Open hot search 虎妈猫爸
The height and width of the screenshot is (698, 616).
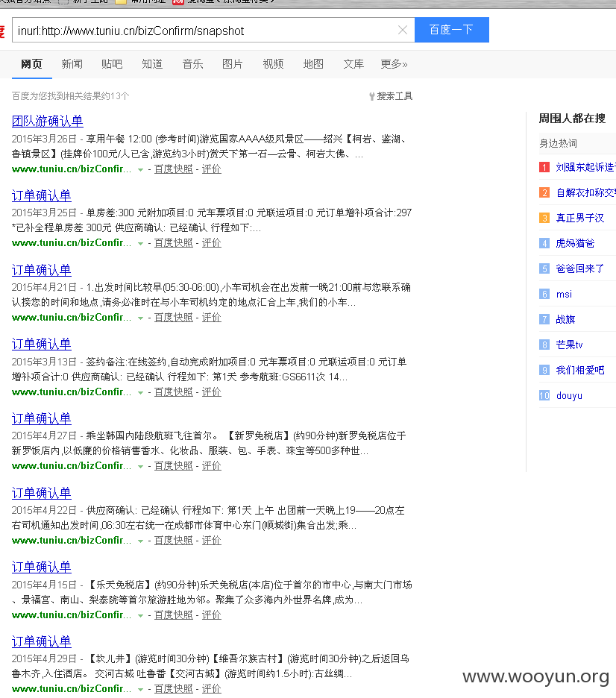575,244
